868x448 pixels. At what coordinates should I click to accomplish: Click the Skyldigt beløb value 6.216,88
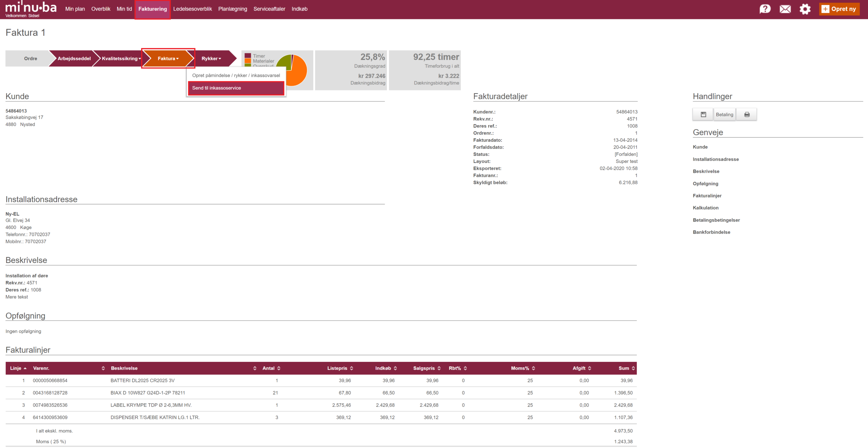pos(628,182)
